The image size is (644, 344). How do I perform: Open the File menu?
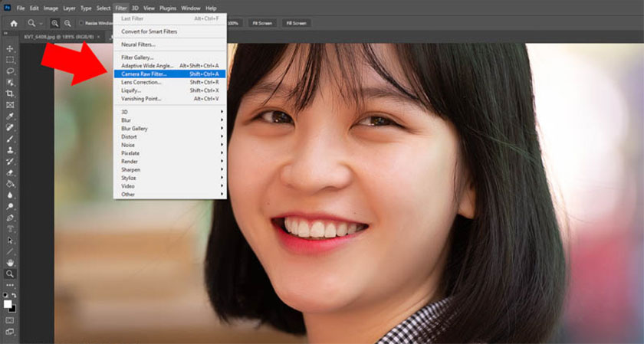21,8
